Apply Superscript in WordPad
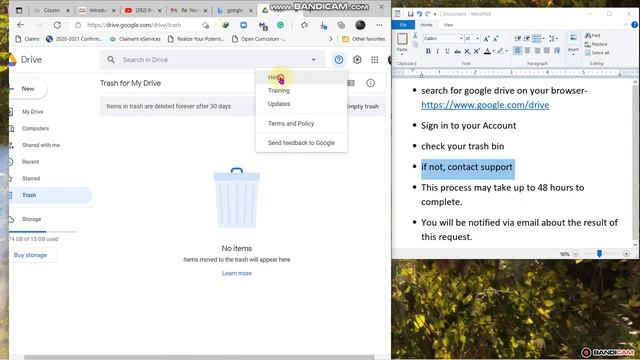 pyautogui.click(x=476, y=51)
